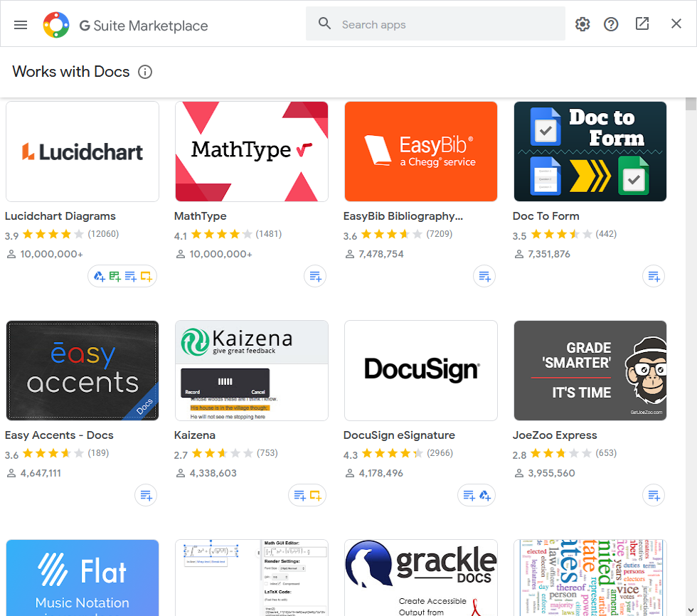Viewport: 697px width, 616px height.
Task: Click Doc To Form's Docs add-on icon
Action: click(654, 277)
